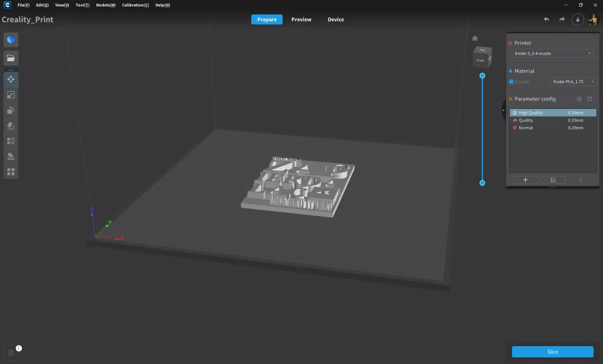This screenshot has width=603, height=364.
Task: Open the View menu
Action: 62,5
